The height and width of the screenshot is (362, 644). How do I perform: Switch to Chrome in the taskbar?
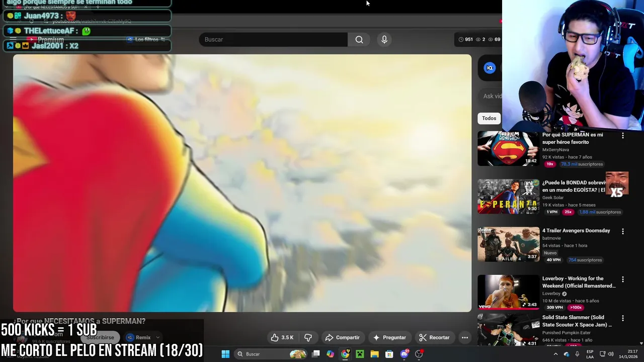click(x=345, y=354)
